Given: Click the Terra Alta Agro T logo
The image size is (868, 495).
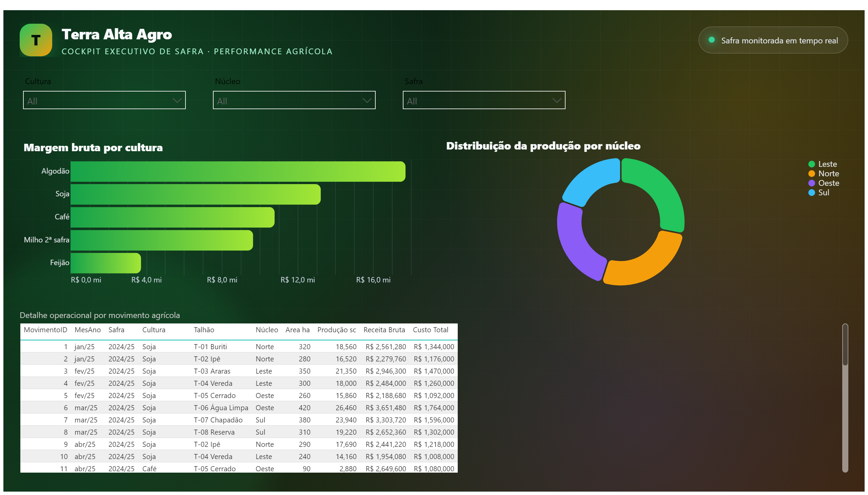Looking at the screenshot, I should [36, 40].
